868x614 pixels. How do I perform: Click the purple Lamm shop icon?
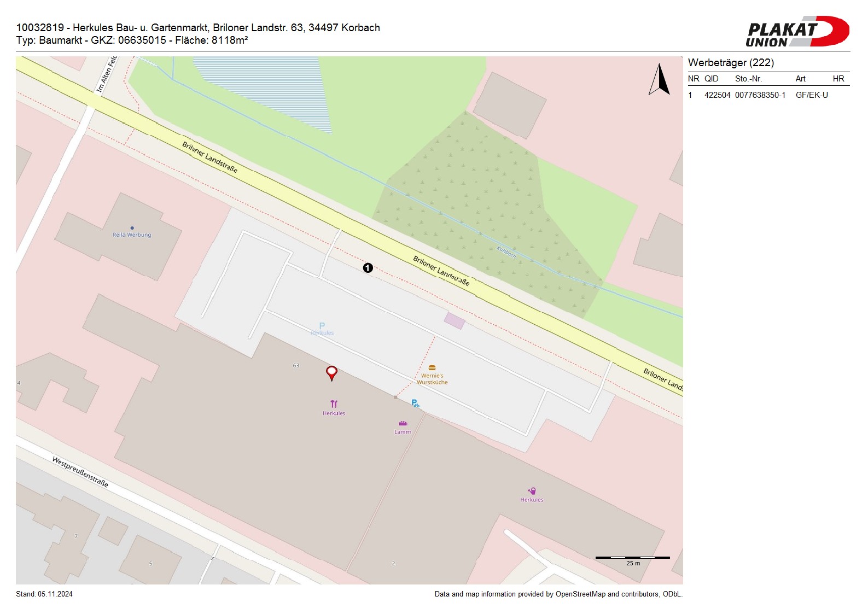pyautogui.click(x=403, y=423)
